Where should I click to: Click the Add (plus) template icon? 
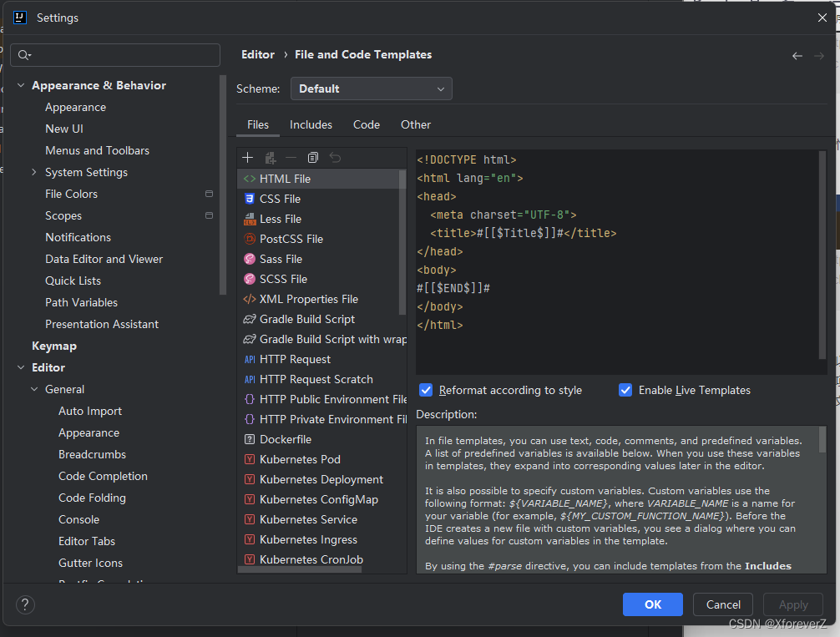click(247, 158)
